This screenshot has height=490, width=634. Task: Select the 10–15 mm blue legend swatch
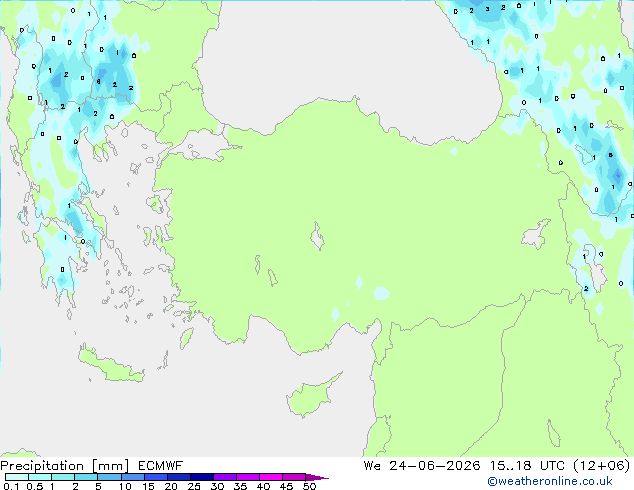click(x=132, y=477)
